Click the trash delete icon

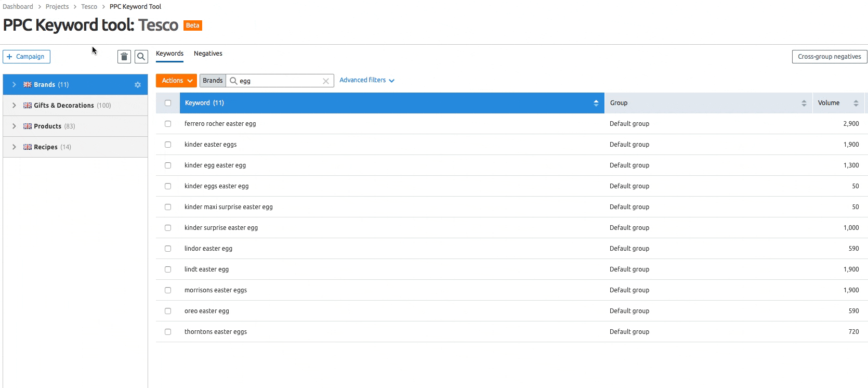124,57
